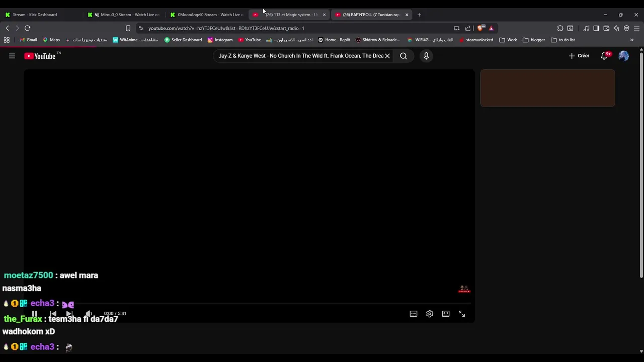
Task: Expand the blogger bookmarks folder
Action: [534, 40]
